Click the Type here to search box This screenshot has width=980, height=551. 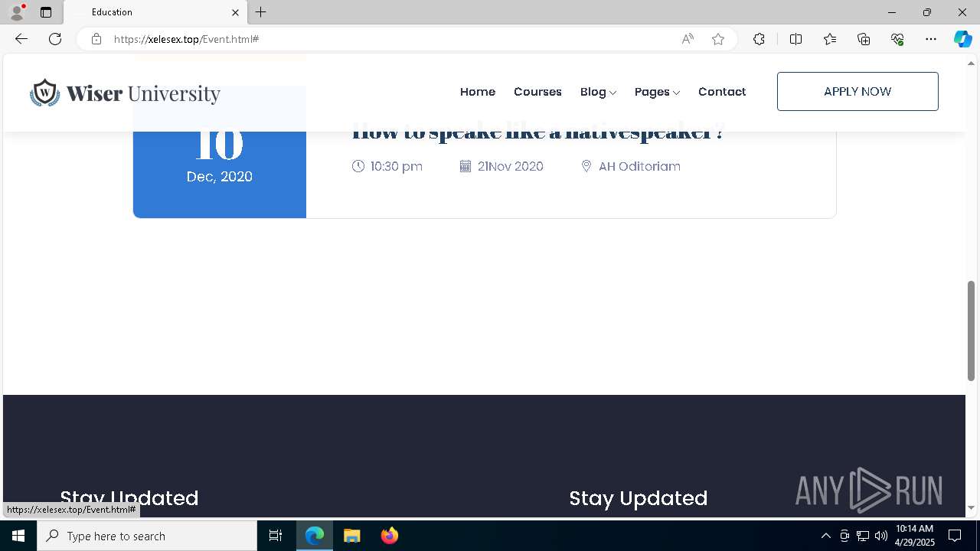(147, 536)
